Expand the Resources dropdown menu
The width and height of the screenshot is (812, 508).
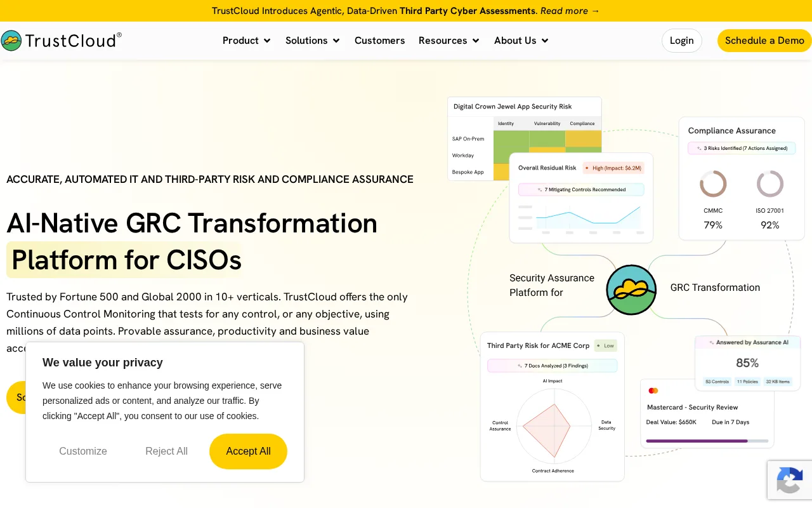click(x=449, y=41)
